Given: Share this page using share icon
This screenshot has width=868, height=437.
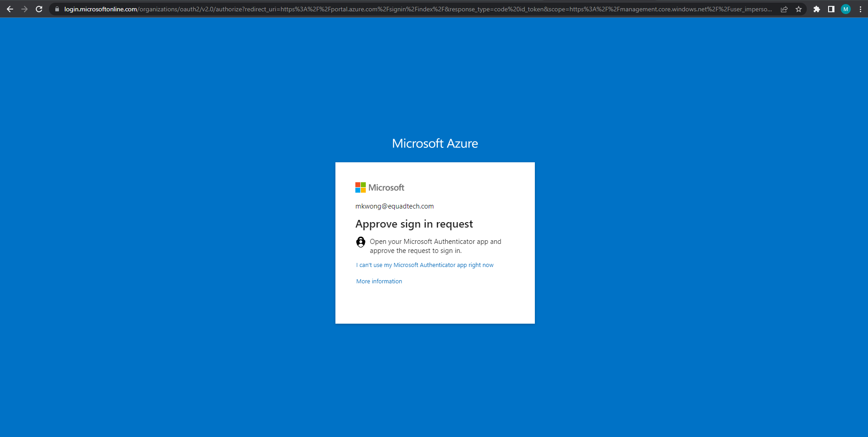Looking at the screenshot, I should click(784, 9).
